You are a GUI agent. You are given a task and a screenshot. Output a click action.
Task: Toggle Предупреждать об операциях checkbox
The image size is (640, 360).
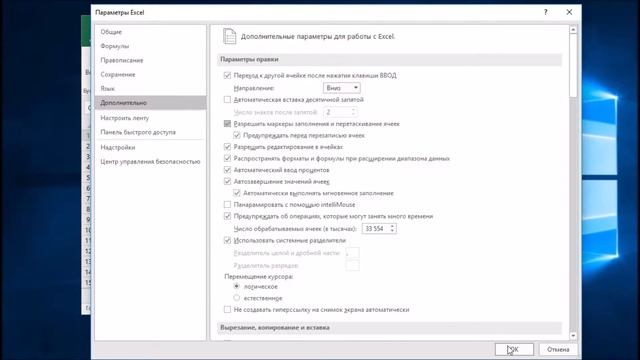[x=227, y=216]
